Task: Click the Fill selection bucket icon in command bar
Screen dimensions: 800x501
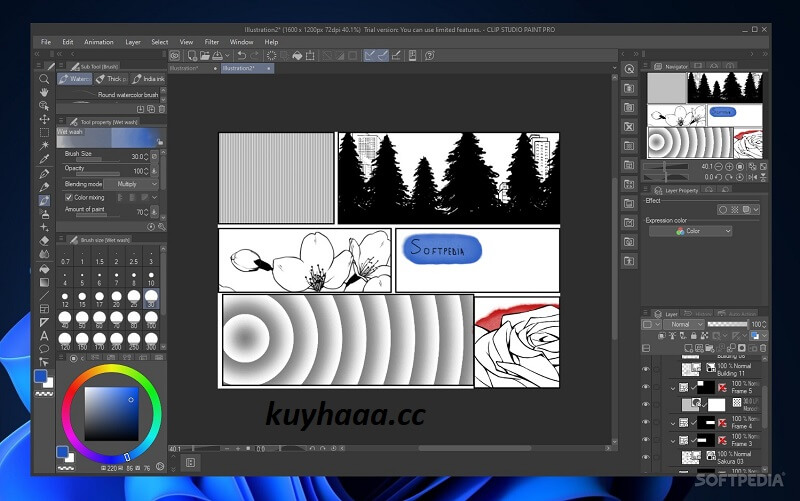Action: tap(297, 56)
